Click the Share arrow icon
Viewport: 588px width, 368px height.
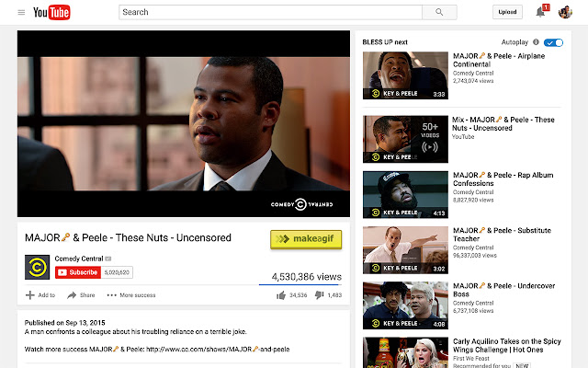click(x=72, y=295)
